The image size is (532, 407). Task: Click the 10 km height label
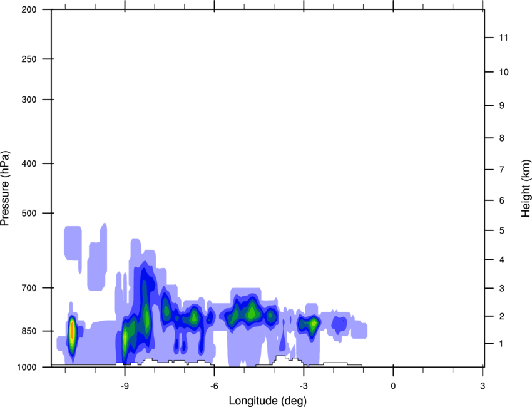click(x=504, y=72)
